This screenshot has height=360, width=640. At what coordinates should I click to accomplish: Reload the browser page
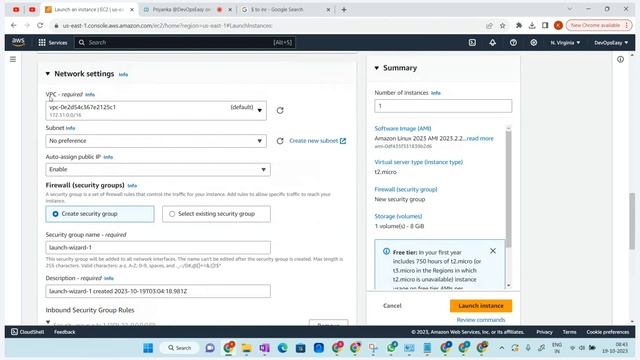pyautogui.click(x=40, y=25)
